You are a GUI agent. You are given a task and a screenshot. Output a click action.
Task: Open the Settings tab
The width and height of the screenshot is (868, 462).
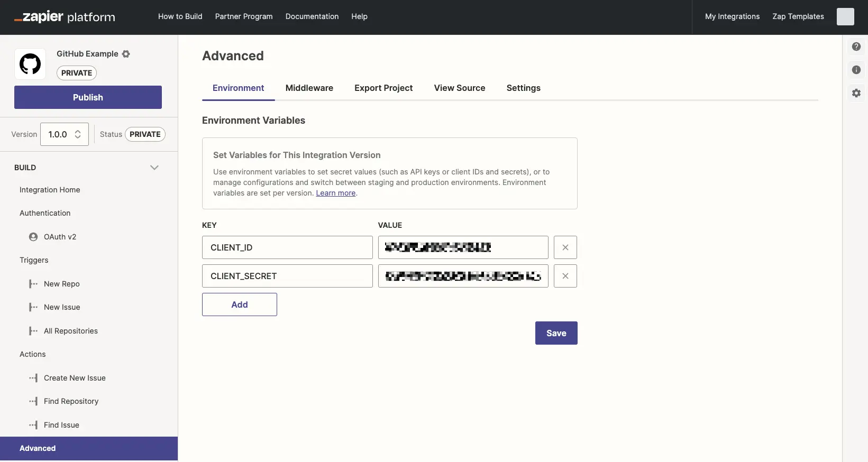click(x=524, y=88)
